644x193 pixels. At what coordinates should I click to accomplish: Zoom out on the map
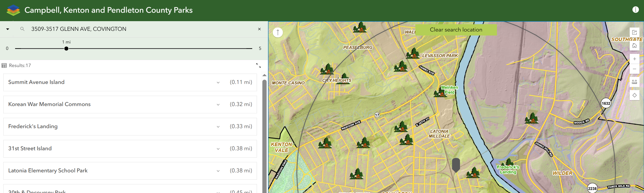[634, 69]
